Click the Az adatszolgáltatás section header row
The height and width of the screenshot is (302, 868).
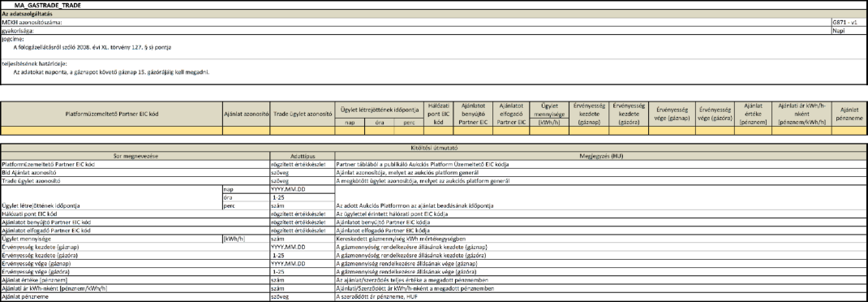(x=434, y=13)
